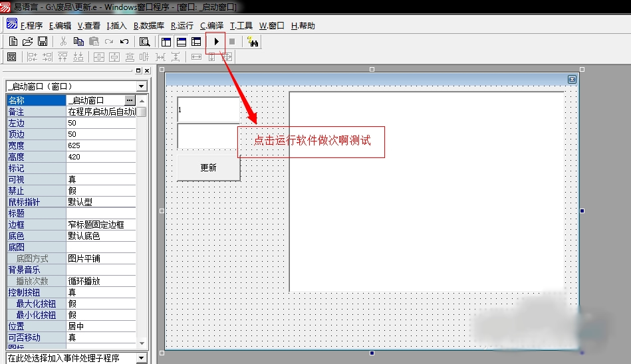Float the property panel with square button
The image size is (631, 364).
pos(138,71)
